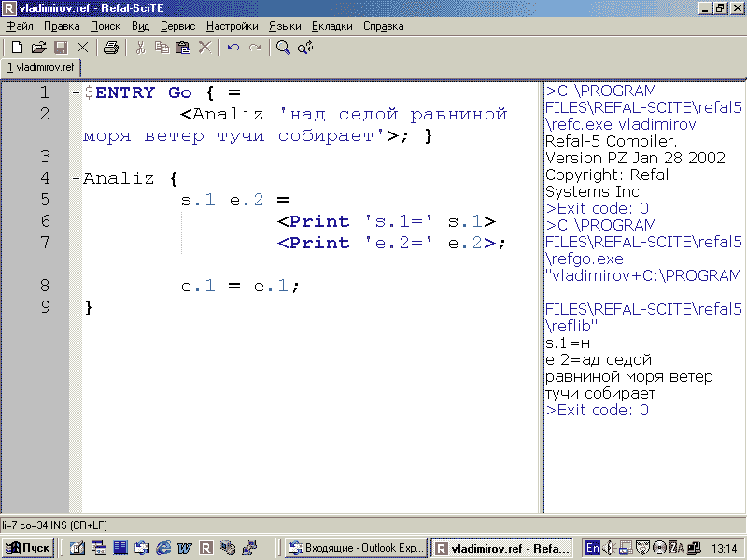The height and width of the screenshot is (560, 747).
Task: Click the ENTRY keyword in code
Action: tap(125, 92)
